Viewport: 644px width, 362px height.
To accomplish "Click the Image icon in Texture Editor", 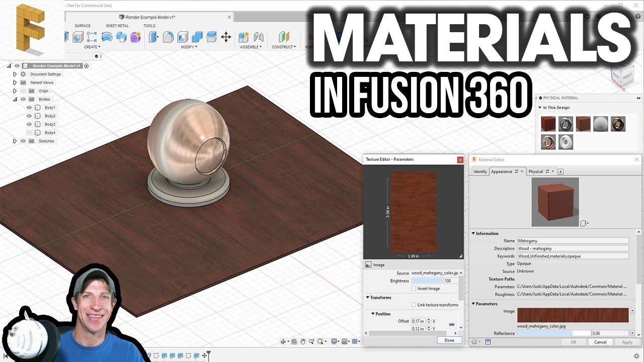I will pos(368,264).
